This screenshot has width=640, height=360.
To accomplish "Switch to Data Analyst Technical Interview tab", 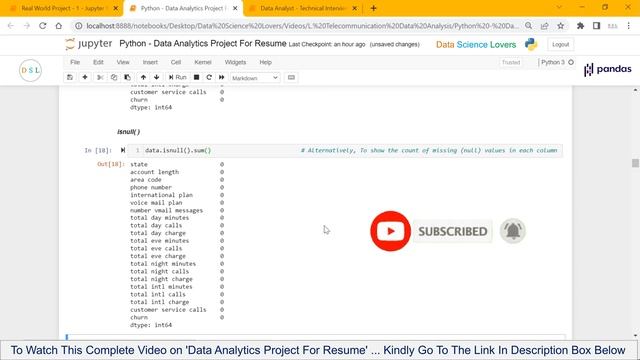I will click(302, 8).
